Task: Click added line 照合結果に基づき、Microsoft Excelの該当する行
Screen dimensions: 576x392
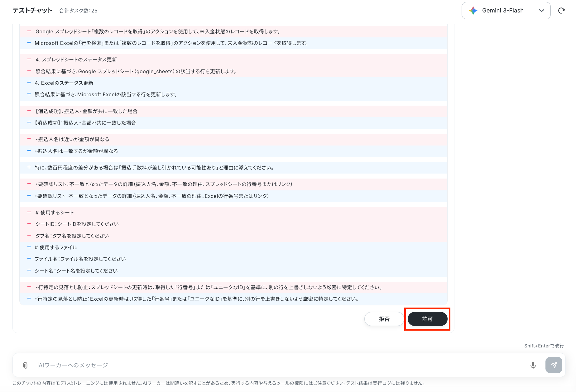Action: click(x=233, y=94)
